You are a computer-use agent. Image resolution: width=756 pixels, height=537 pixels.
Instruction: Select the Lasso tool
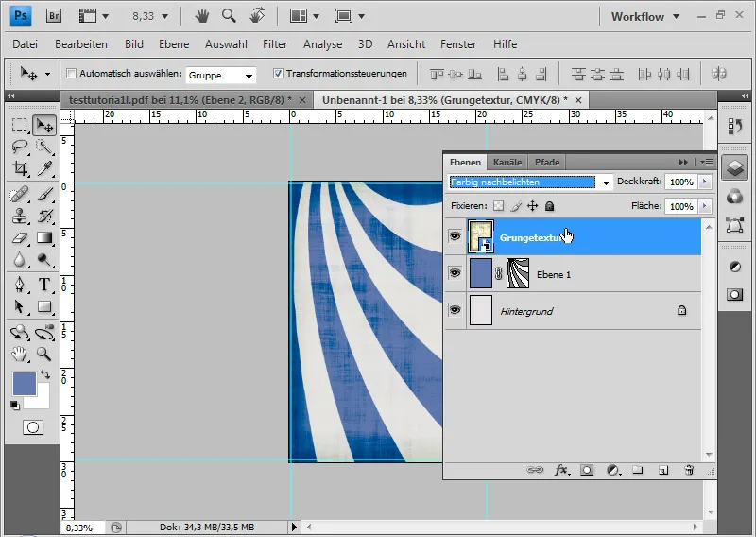(19, 147)
